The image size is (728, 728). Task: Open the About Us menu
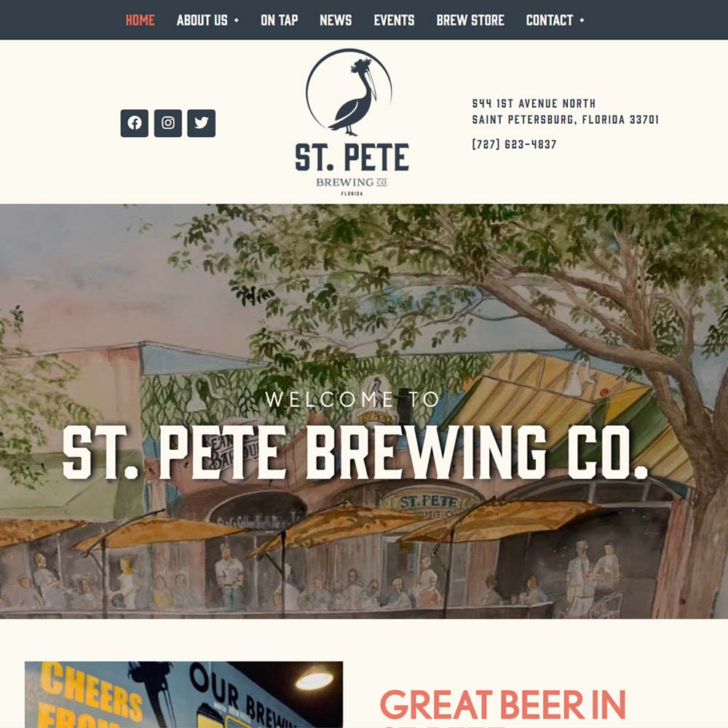coord(202,20)
